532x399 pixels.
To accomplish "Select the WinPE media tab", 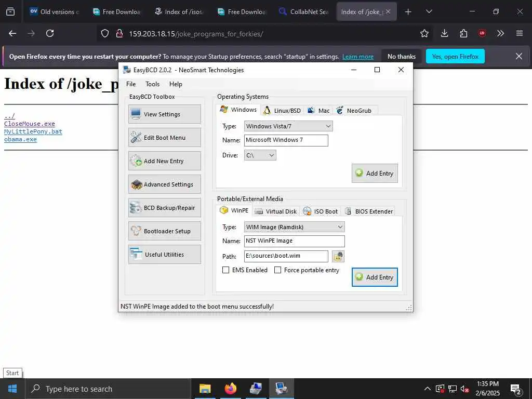I will click(234, 210).
